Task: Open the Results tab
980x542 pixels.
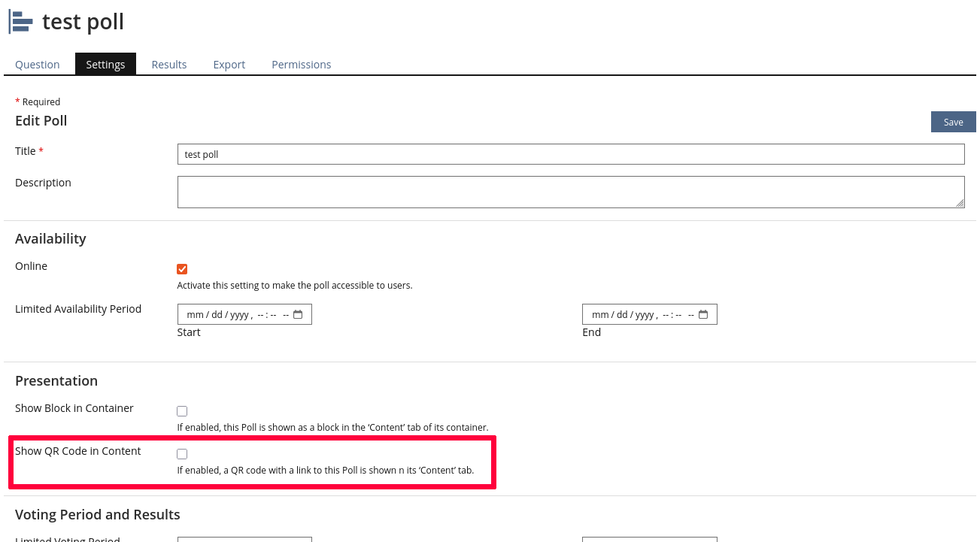Action: click(x=169, y=65)
